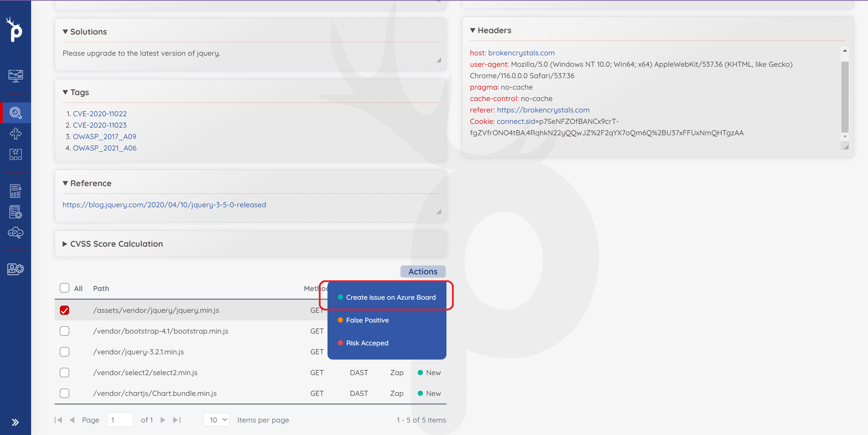Click the /vendor/bootstrap-4.1/bootstrap.min.js path
The height and width of the screenshot is (435, 868).
tap(161, 331)
